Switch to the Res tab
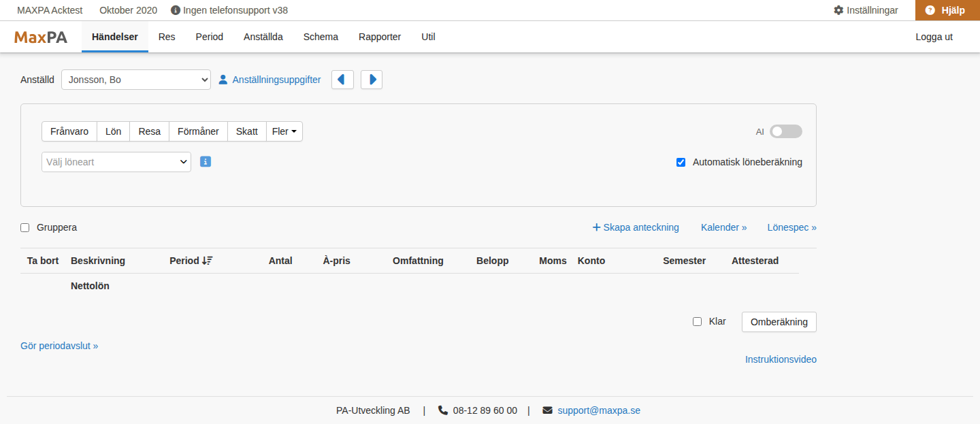980x424 pixels. pos(167,37)
